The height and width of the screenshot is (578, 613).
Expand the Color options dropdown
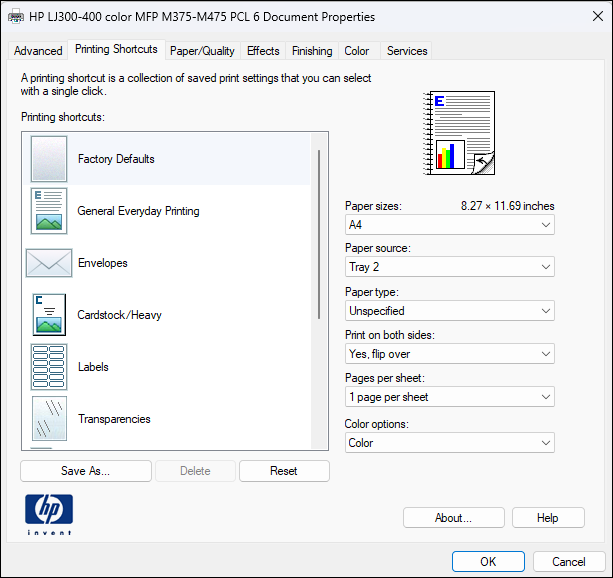point(450,443)
